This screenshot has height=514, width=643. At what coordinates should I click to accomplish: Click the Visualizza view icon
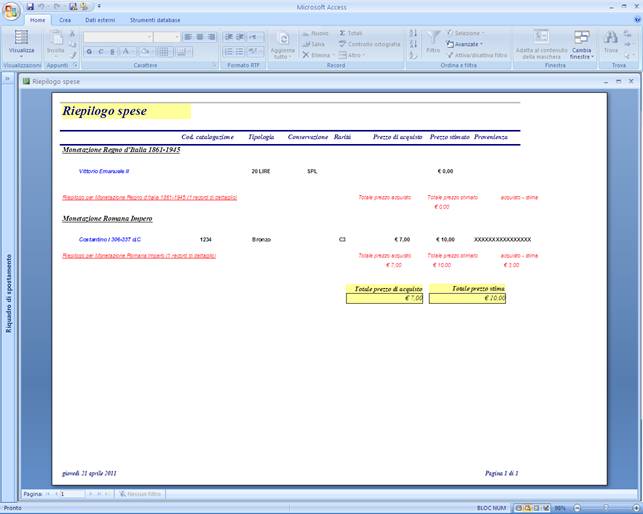(21, 38)
